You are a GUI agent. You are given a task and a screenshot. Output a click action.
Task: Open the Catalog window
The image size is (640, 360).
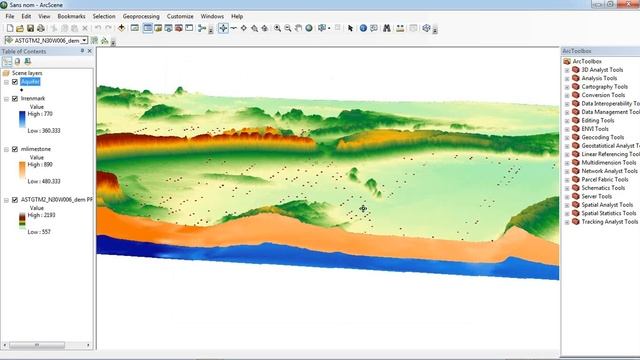pos(158,28)
